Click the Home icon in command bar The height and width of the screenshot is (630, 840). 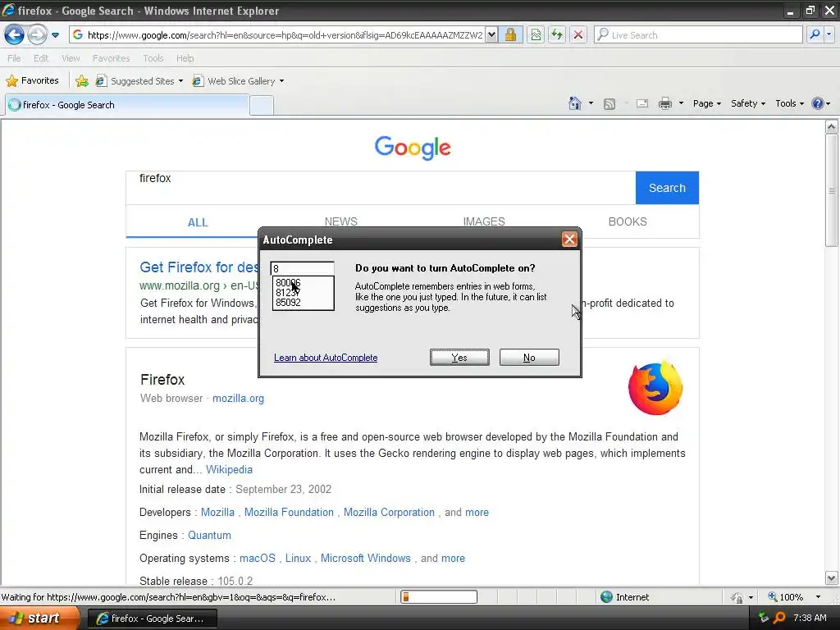(x=575, y=103)
